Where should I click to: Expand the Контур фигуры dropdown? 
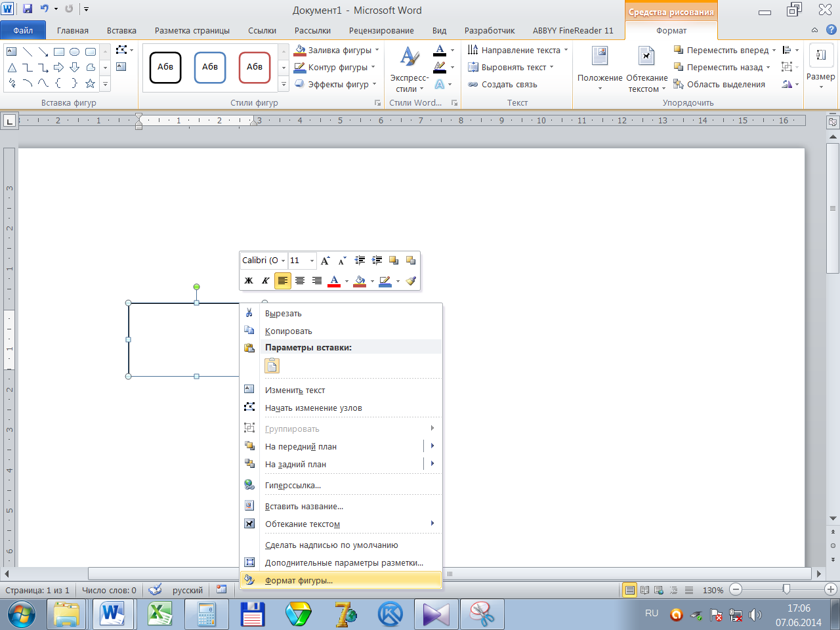coord(373,67)
